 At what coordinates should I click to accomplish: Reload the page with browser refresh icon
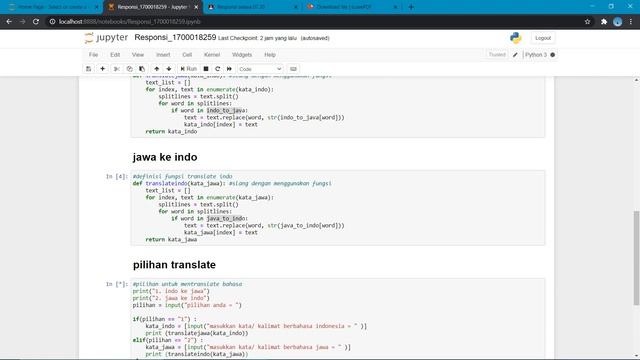click(x=36, y=22)
